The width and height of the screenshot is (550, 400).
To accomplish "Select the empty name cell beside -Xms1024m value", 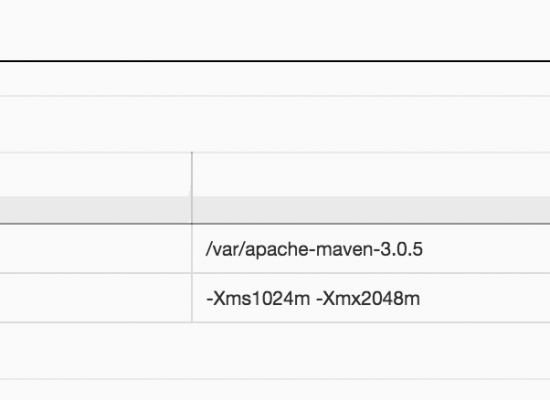I will [96, 298].
